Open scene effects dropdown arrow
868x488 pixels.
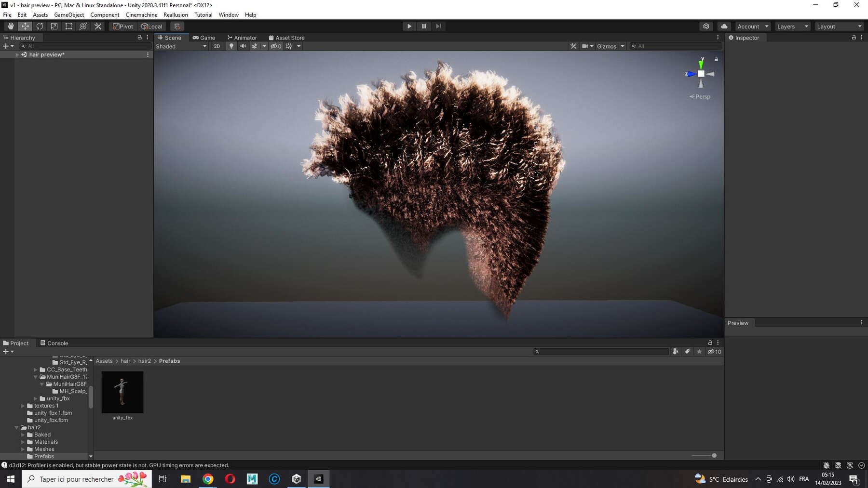tap(264, 46)
